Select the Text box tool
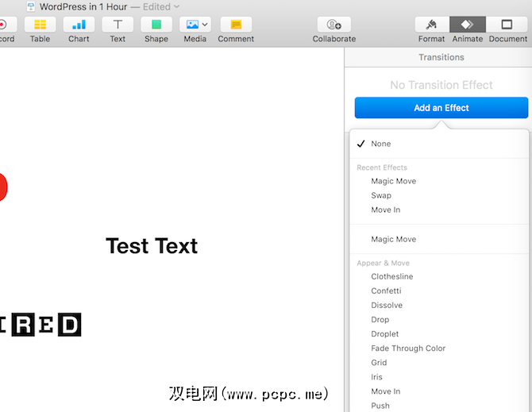The image size is (532, 412). (x=118, y=25)
